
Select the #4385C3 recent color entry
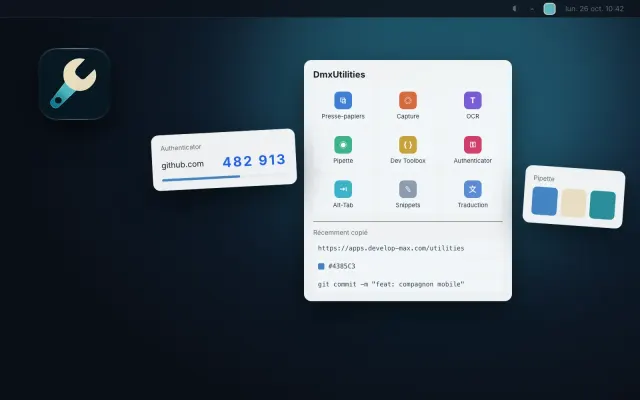click(408, 266)
